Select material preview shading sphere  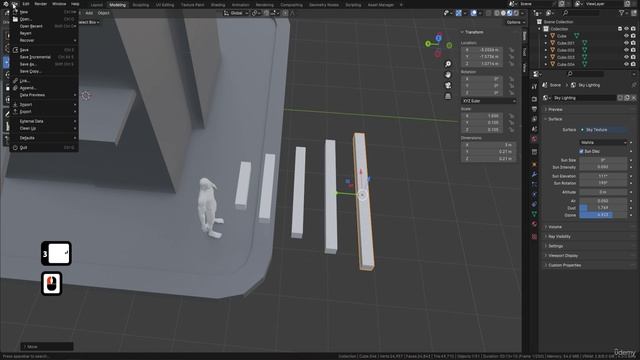pos(510,13)
